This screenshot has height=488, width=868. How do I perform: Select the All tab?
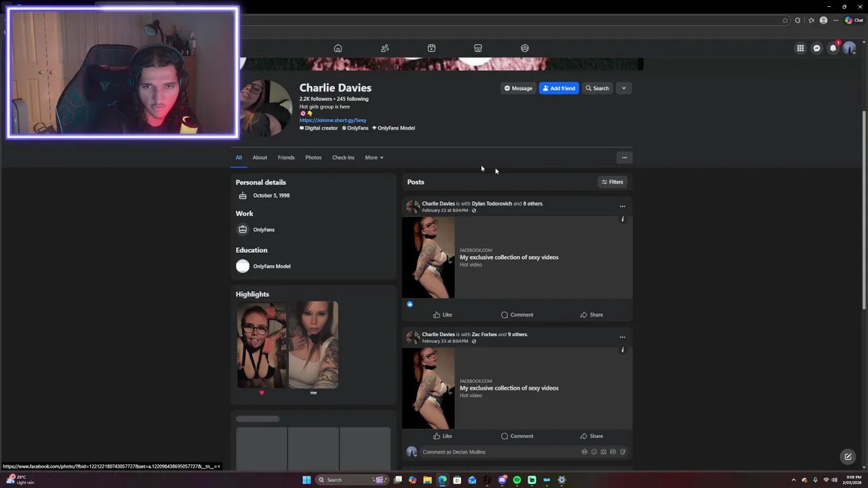coord(239,157)
